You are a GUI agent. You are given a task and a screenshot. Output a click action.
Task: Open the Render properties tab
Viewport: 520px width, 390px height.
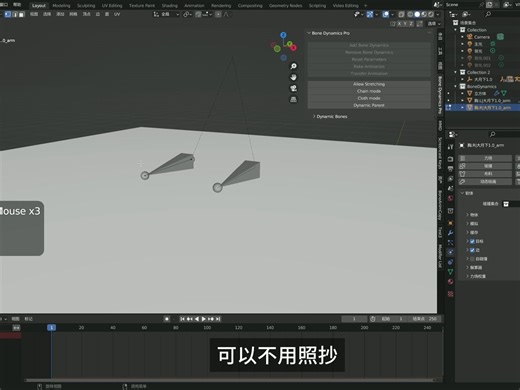tap(450, 159)
